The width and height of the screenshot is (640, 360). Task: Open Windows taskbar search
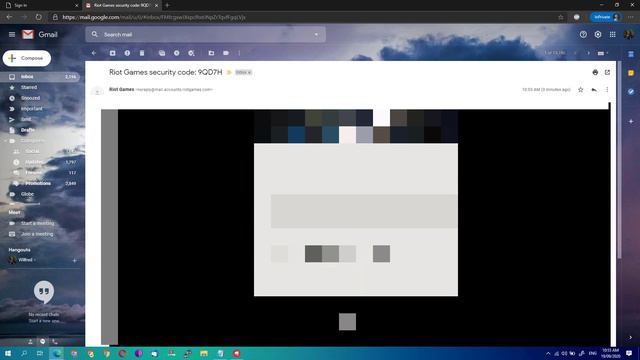coord(24,353)
